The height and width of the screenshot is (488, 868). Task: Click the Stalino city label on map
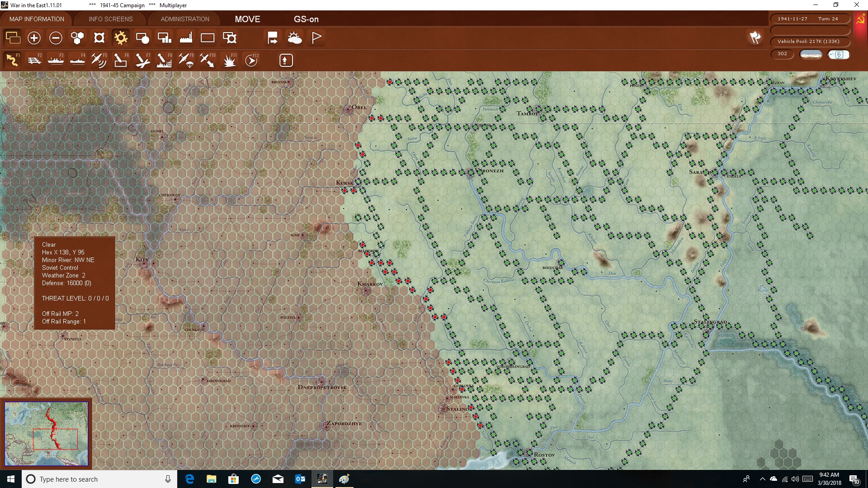pos(458,409)
